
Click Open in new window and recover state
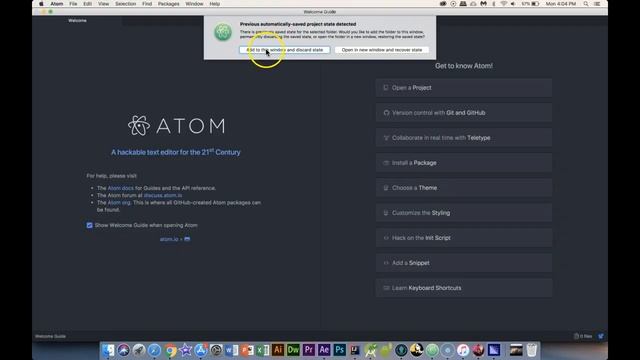click(x=382, y=50)
